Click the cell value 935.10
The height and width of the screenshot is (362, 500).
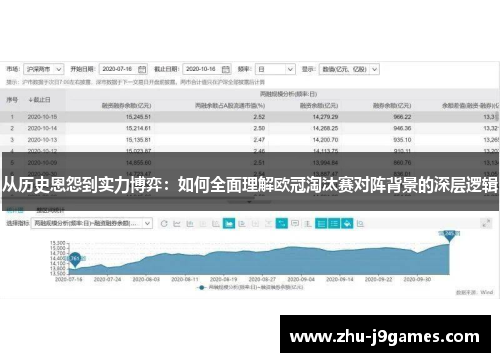click(402, 140)
